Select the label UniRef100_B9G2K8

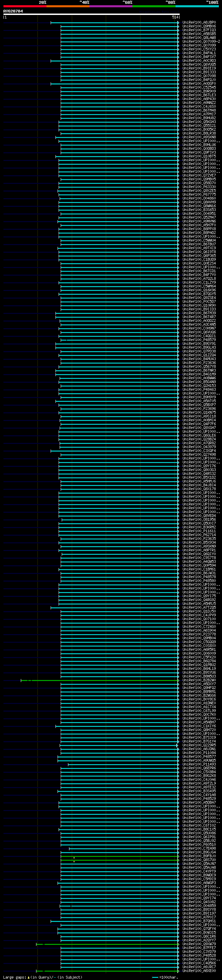pos(199,776)
